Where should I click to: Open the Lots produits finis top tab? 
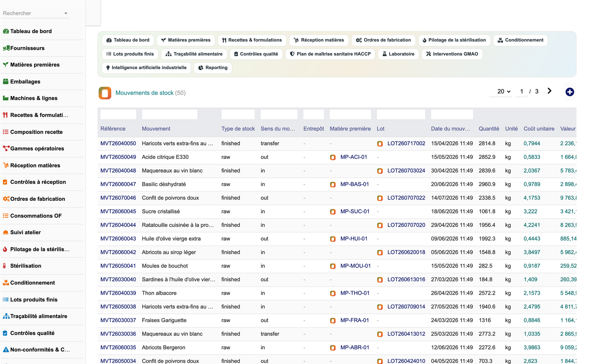[130, 54]
